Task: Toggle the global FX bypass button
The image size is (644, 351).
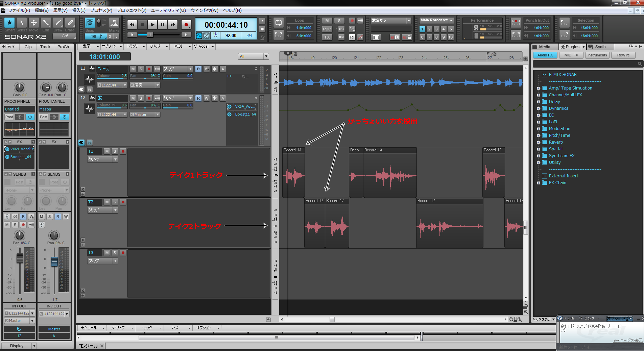Action: (x=327, y=37)
